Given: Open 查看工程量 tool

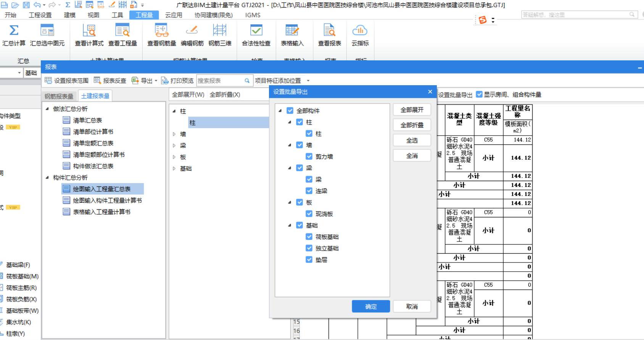Looking at the screenshot, I should tap(122, 35).
